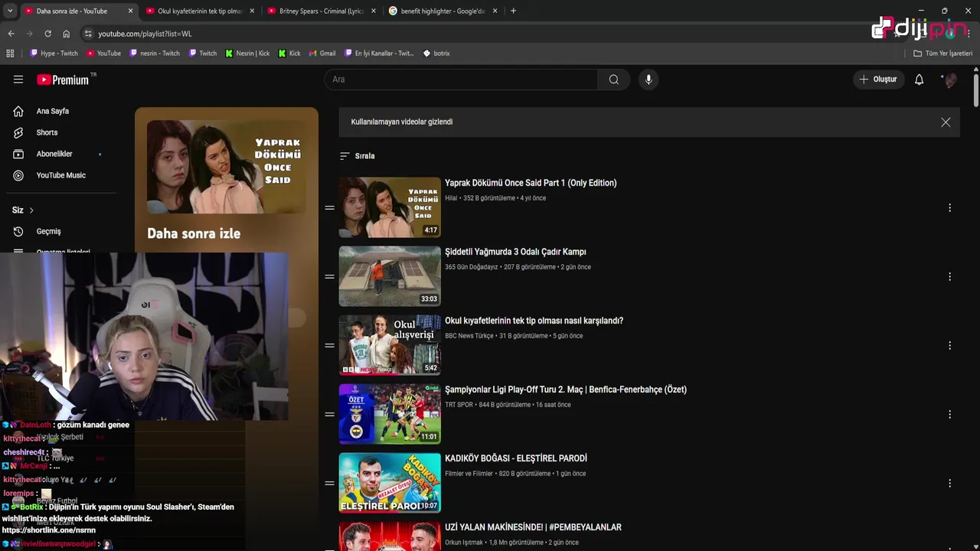Grab reorder handle of Benfica-Fenerbahçe video
980x551 pixels.
click(330, 415)
